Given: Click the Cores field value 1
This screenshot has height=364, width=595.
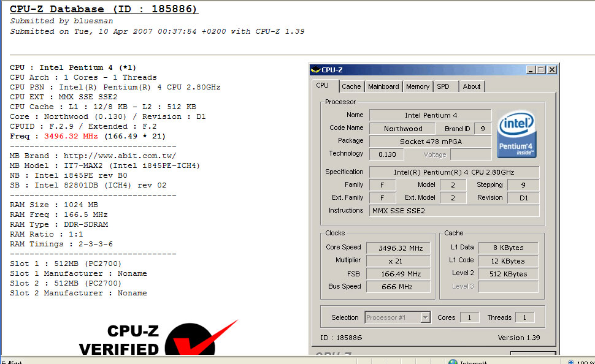Looking at the screenshot, I should [x=469, y=317].
